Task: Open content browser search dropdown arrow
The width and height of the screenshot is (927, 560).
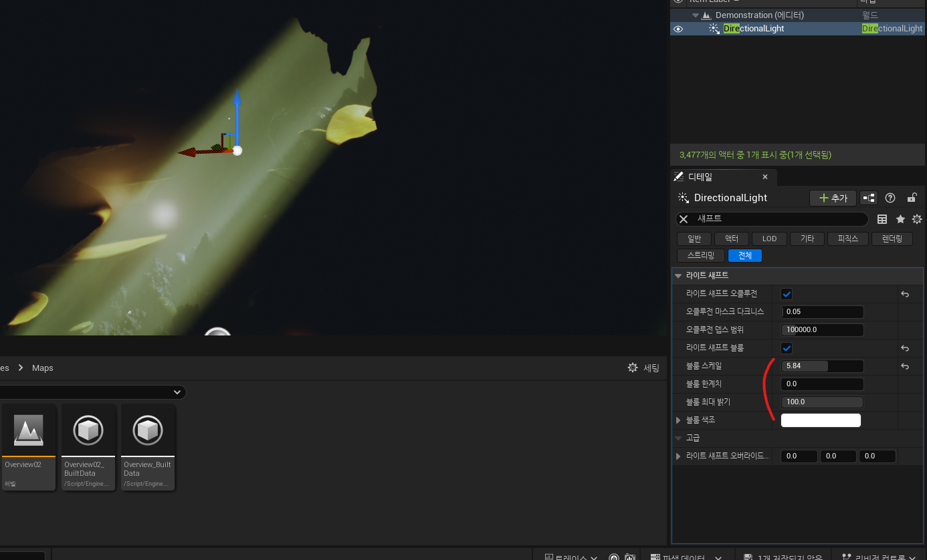Action: (177, 392)
